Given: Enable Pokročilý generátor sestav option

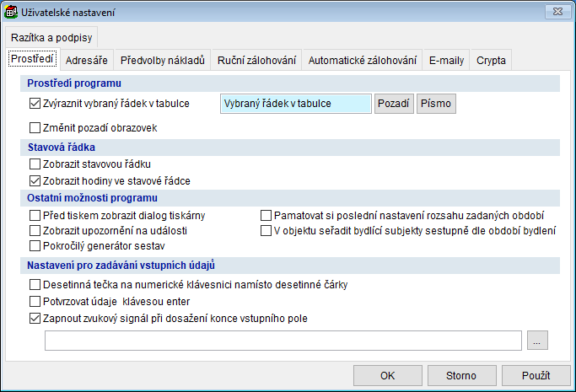Looking at the screenshot, I should coord(35,246).
